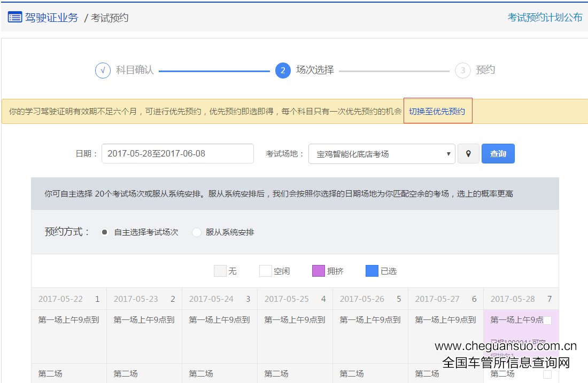Image resolution: width=588 pixels, height=383 pixels.
Task: Tick the 2017-05-28 second session checkbox
Action: [x=547, y=374]
